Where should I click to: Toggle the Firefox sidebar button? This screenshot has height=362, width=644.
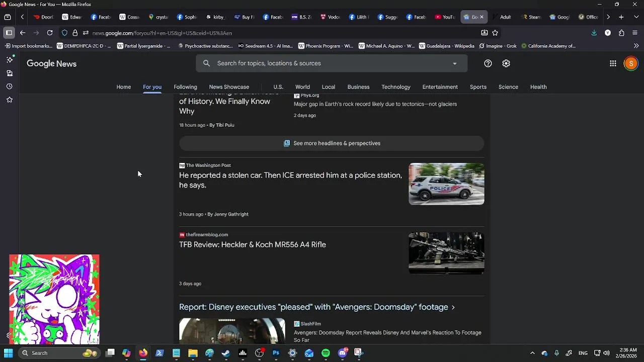click(9, 33)
